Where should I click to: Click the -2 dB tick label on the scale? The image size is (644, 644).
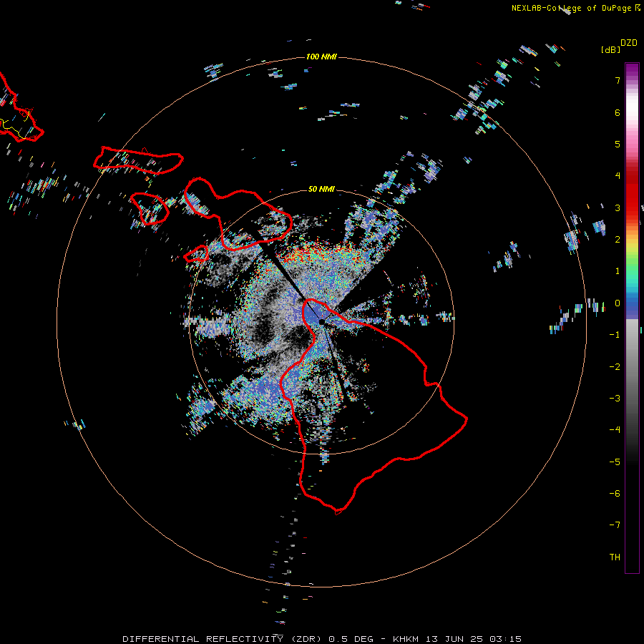point(615,367)
